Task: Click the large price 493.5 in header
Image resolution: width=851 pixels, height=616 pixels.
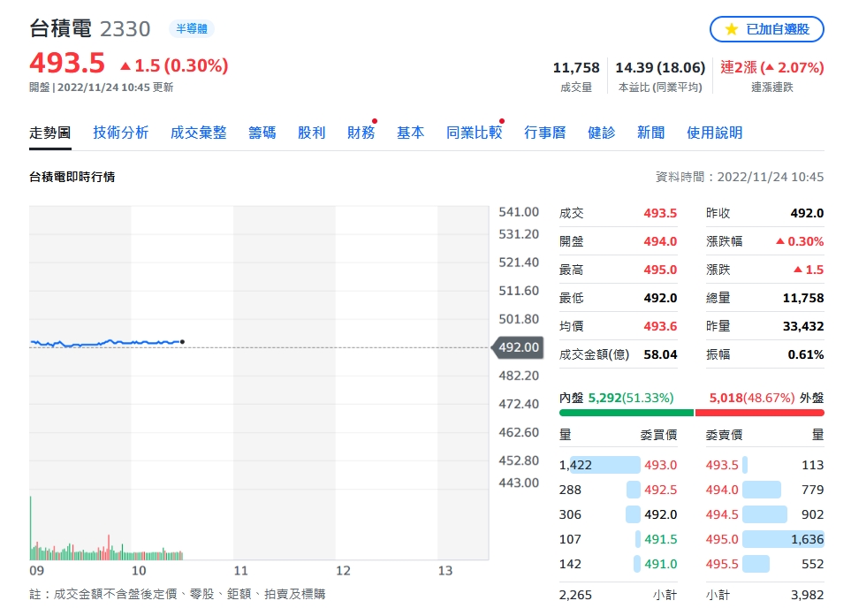Action: (x=67, y=63)
